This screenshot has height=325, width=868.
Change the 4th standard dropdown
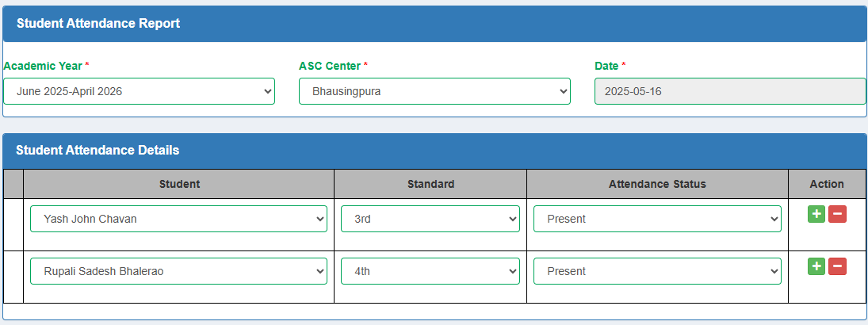click(430, 271)
